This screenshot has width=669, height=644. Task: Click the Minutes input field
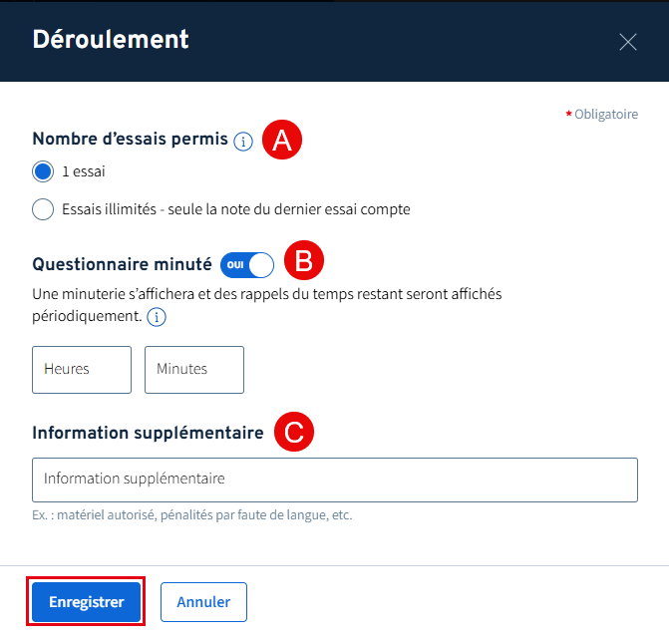194,370
